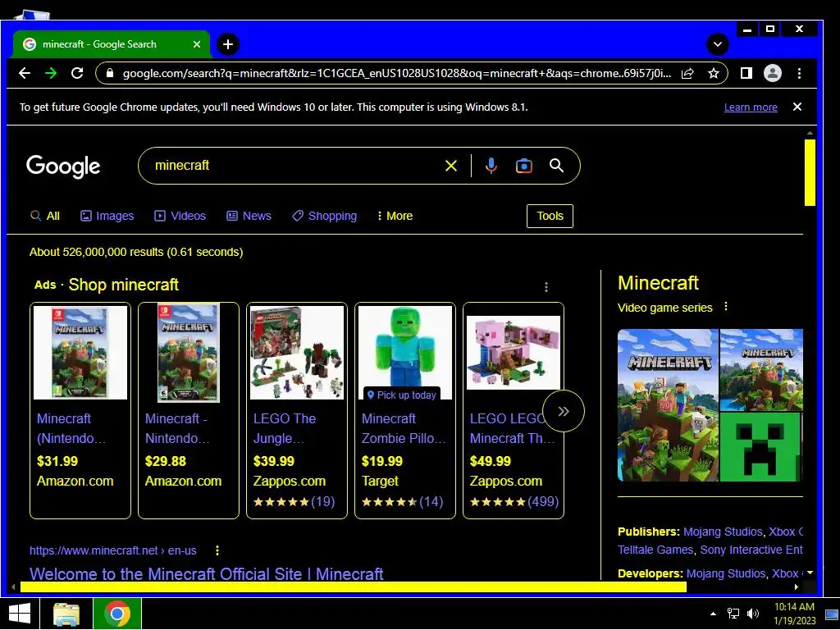Switch to the Images tab
Screen dimensions: 840x630
point(107,216)
